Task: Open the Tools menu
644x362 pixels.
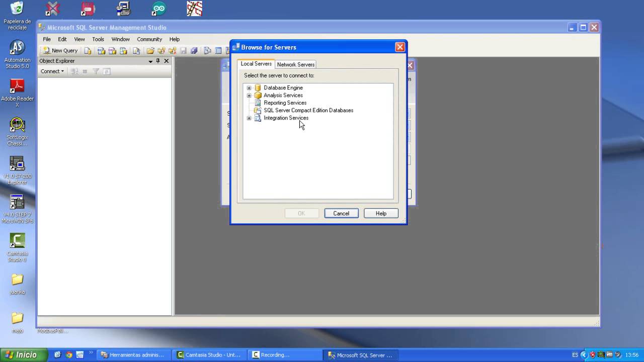Action: tap(98, 39)
